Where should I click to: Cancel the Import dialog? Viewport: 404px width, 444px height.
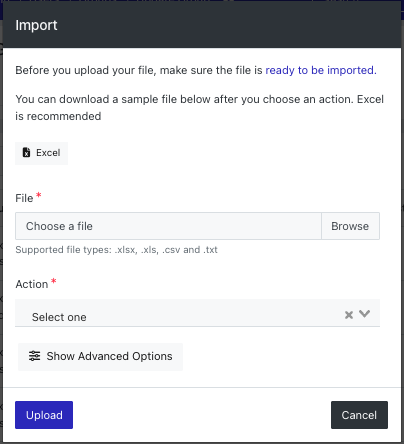point(359,415)
